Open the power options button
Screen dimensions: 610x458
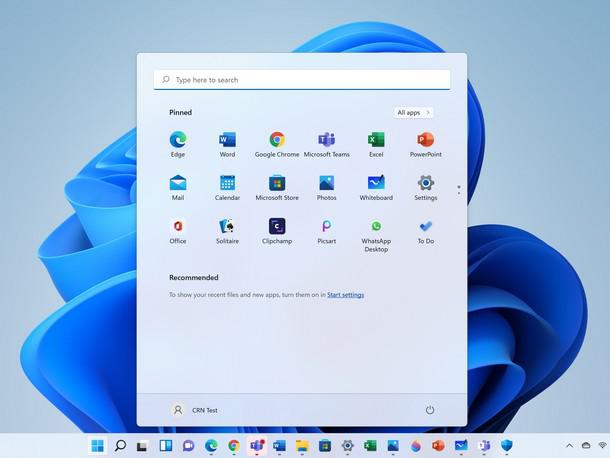tap(430, 410)
